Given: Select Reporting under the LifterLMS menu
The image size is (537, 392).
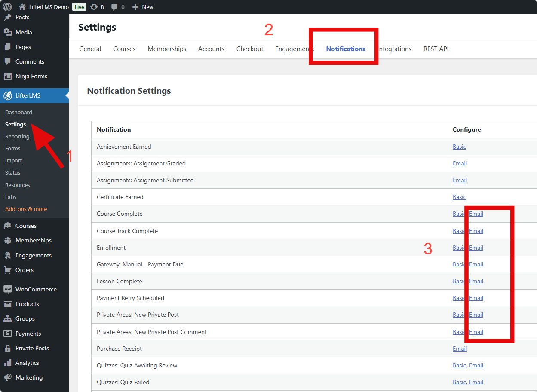Looking at the screenshot, I should point(17,136).
